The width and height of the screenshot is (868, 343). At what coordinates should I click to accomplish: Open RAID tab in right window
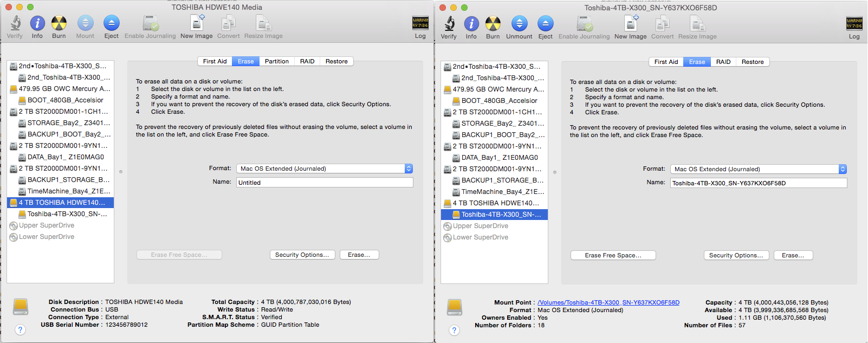click(723, 62)
